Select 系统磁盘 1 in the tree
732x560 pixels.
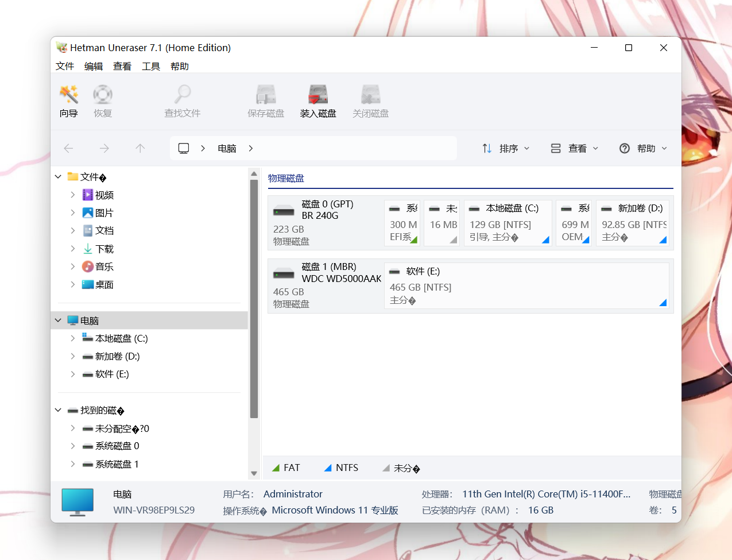[x=111, y=464]
